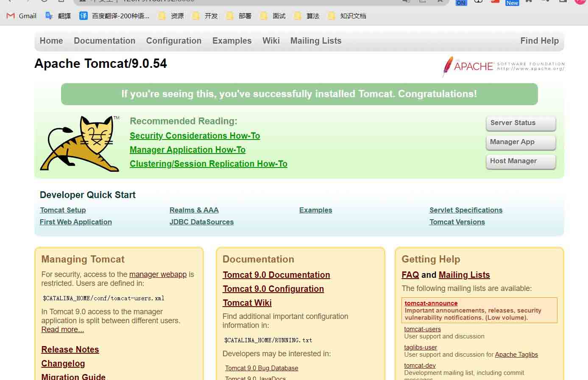
Task: Open the 知识文档 bookmark folder
Action: [347, 16]
